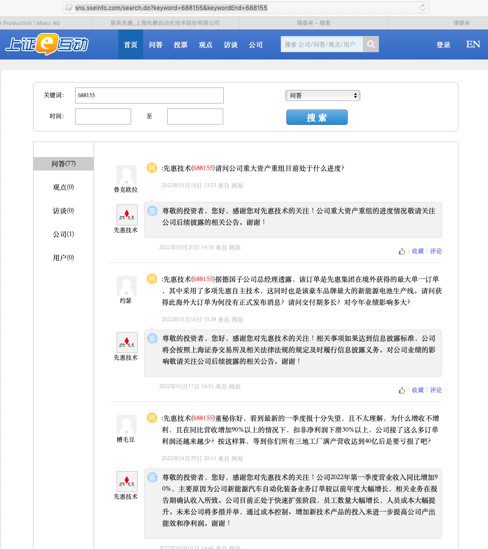Open 访谈 in navigation bar
The height and width of the screenshot is (549, 488).
coord(231,44)
